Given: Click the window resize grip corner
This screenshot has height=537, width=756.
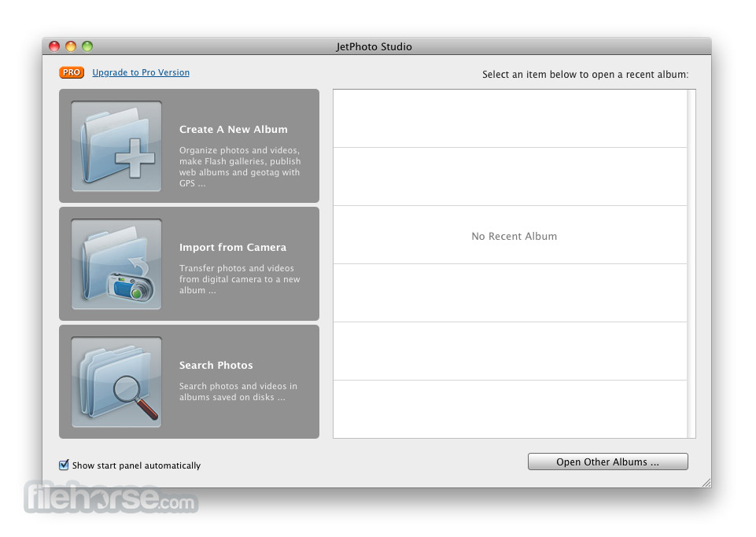Looking at the screenshot, I should pos(706,483).
